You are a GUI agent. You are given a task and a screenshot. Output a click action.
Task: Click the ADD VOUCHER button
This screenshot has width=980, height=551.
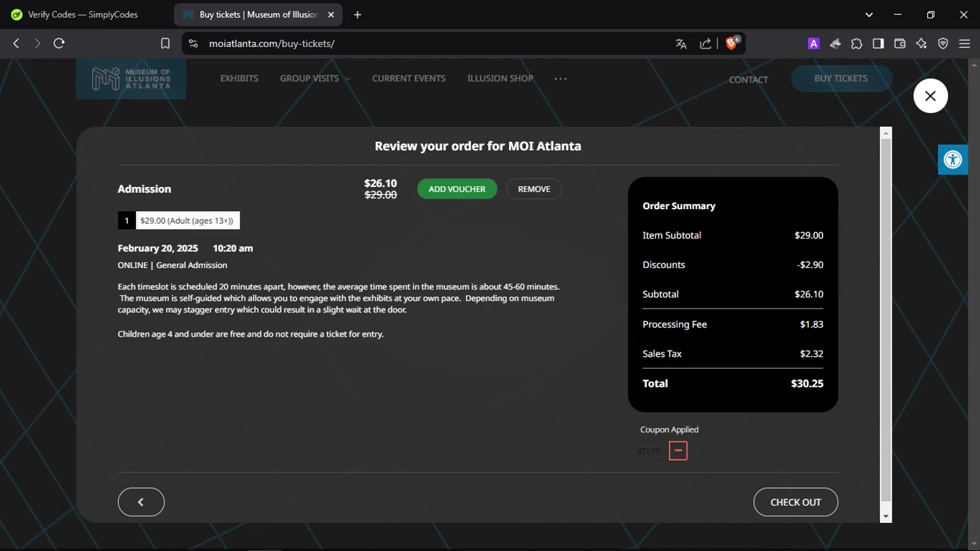457,189
